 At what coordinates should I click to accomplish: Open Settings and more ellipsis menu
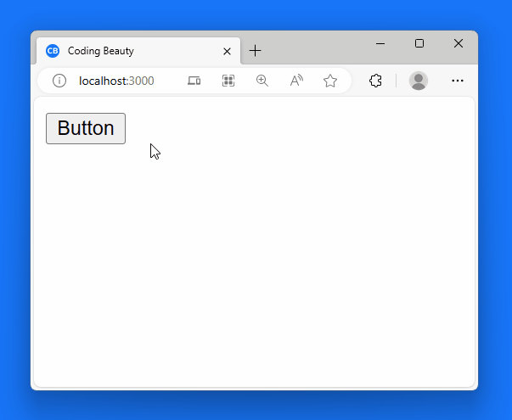(x=458, y=81)
